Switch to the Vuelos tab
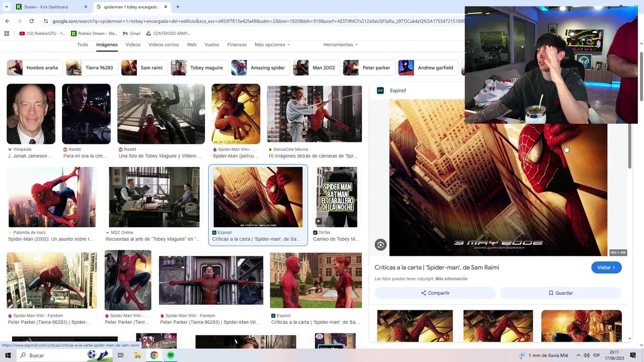The width and height of the screenshot is (644, 362). pyautogui.click(x=212, y=45)
